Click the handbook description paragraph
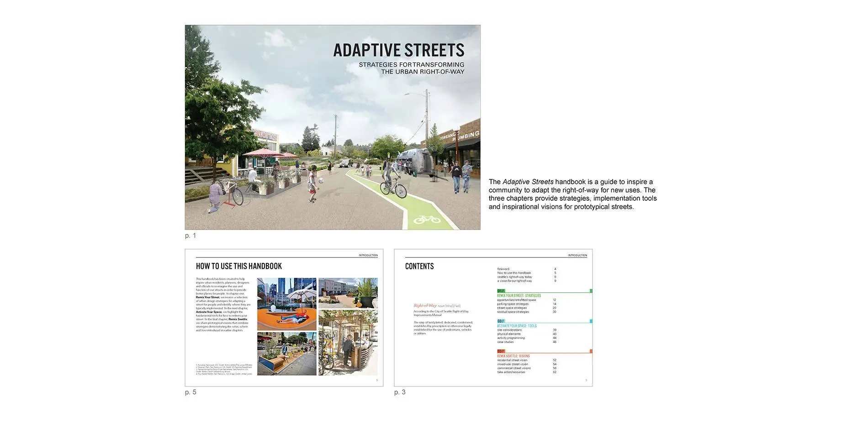868x423 pixels. point(573,194)
